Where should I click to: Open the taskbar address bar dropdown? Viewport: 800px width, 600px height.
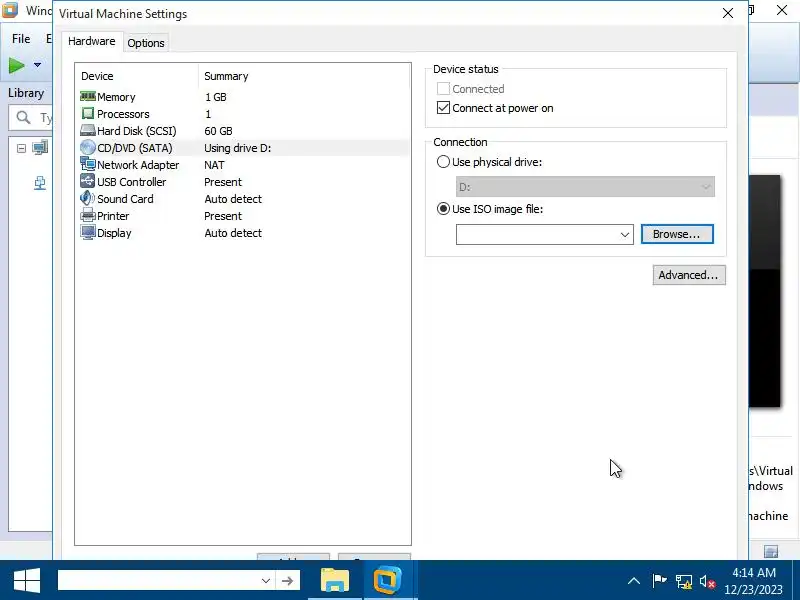tap(265, 581)
